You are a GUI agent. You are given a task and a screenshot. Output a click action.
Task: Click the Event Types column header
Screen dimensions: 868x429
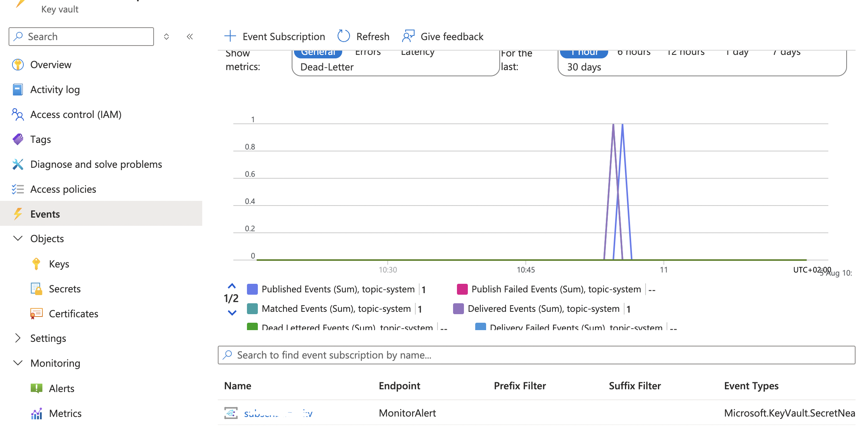751,386
